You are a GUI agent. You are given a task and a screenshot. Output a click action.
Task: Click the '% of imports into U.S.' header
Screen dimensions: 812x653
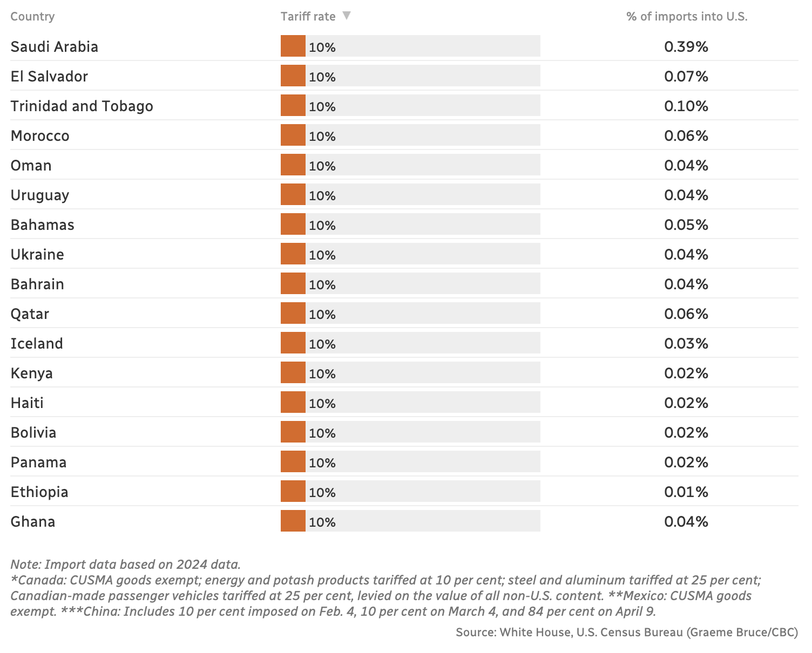(x=686, y=16)
